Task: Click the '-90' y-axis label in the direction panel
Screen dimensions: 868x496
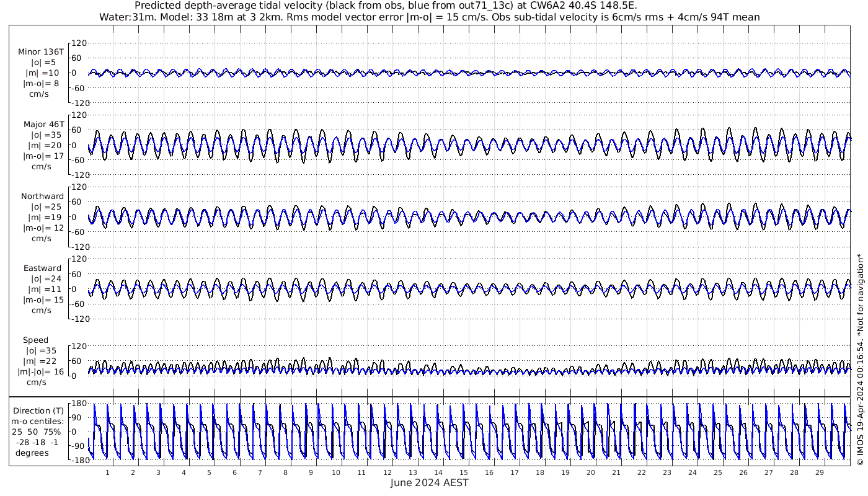Action: coord(77,447)
